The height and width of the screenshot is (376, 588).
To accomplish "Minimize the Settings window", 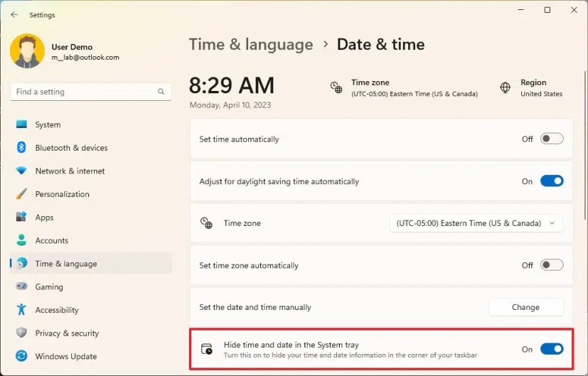I will (521, 10).
